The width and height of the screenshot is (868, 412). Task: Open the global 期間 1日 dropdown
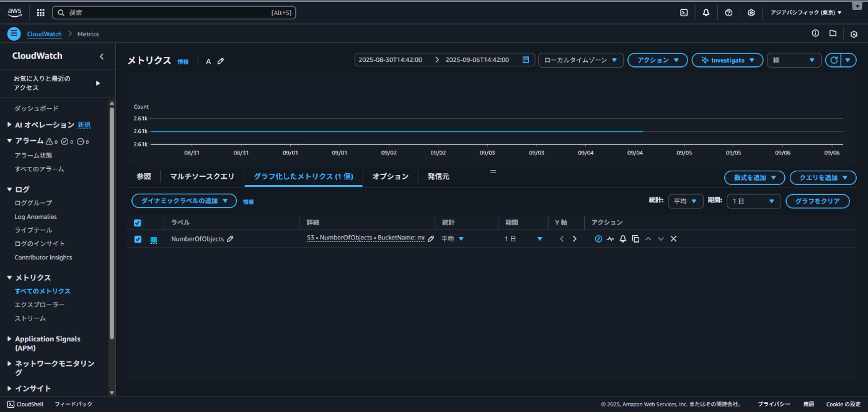(x=754, y=201)
